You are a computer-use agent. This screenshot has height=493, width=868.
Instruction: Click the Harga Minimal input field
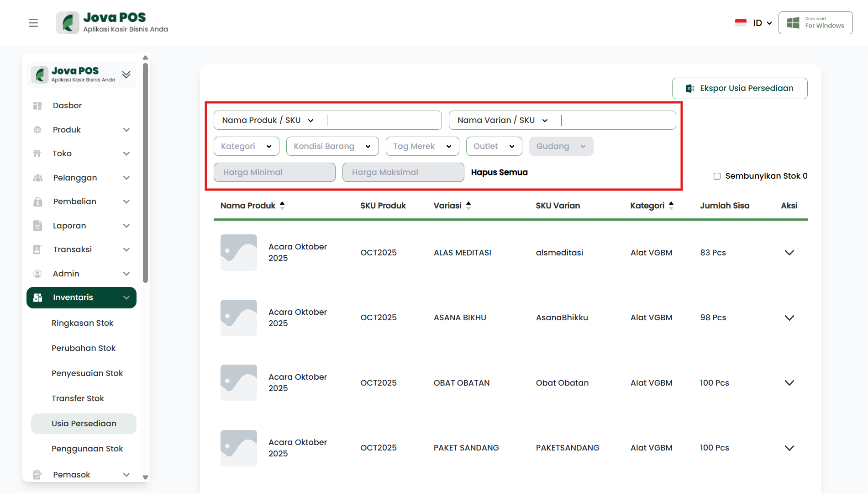(274, 172)
